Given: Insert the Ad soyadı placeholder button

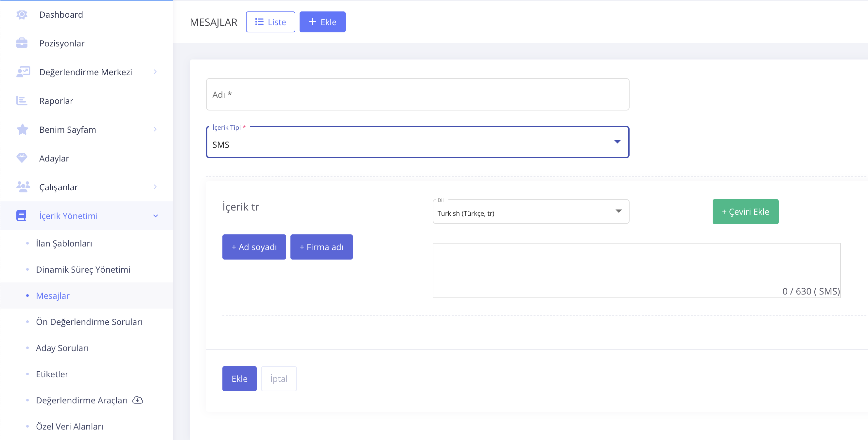Looking at the screenshot, I should (x=254, y=247).
